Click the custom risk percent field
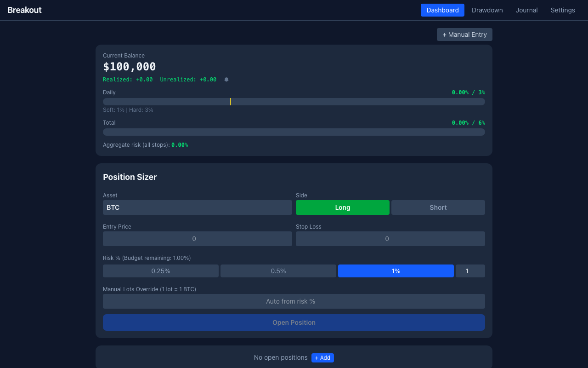This screenshot has width=588, height=368. (470, 271)
